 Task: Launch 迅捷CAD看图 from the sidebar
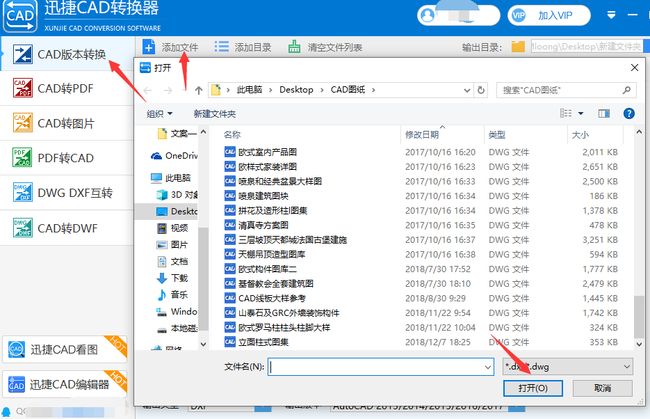tap(64, 349)
